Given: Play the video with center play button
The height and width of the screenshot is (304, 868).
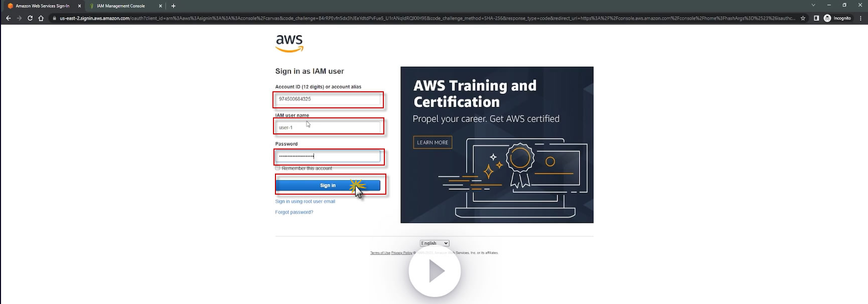Looking at the screenshot, I should pos(435,271).
